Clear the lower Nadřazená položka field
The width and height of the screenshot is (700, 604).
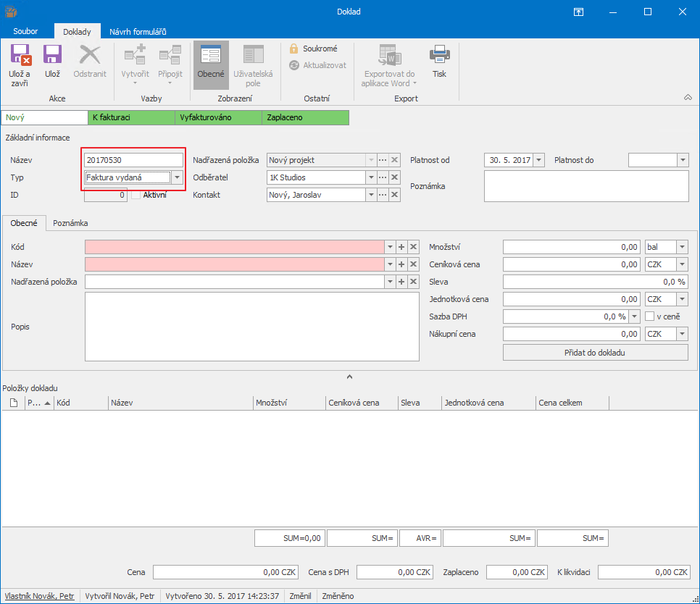413,282
